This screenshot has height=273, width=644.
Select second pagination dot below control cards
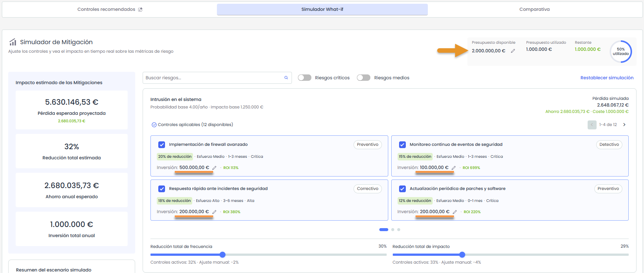tap(393, 230)
